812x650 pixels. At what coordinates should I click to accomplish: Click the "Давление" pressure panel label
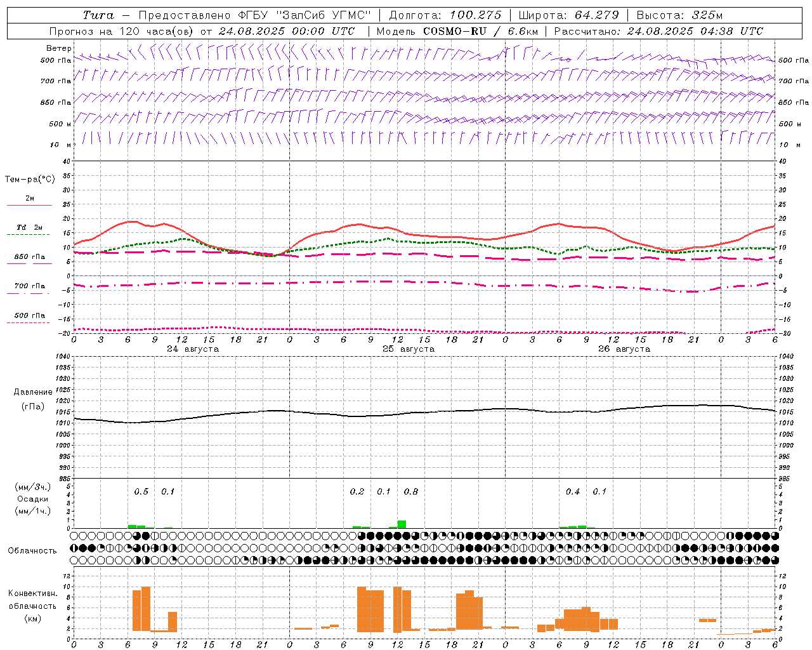(x=33, y=392)
